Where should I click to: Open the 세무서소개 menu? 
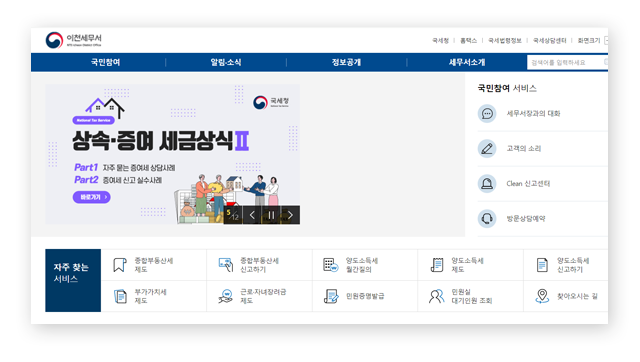click(467, 62)
